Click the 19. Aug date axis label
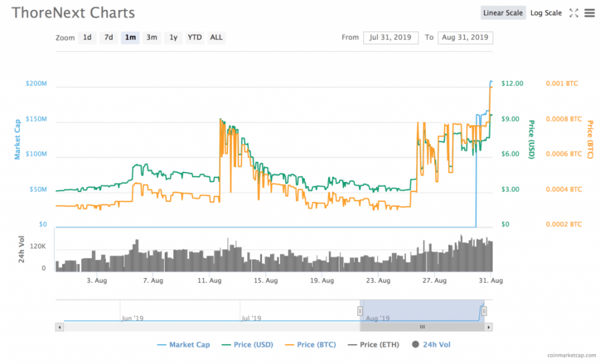 (322, 281)
